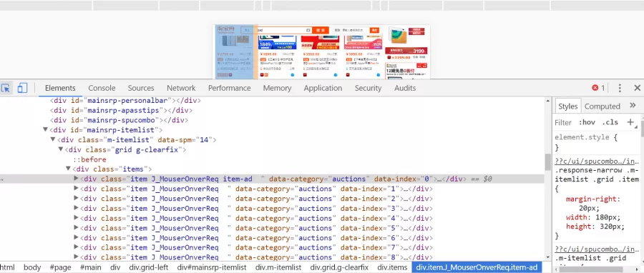Expand item div with data-index 3

(76, 208)
